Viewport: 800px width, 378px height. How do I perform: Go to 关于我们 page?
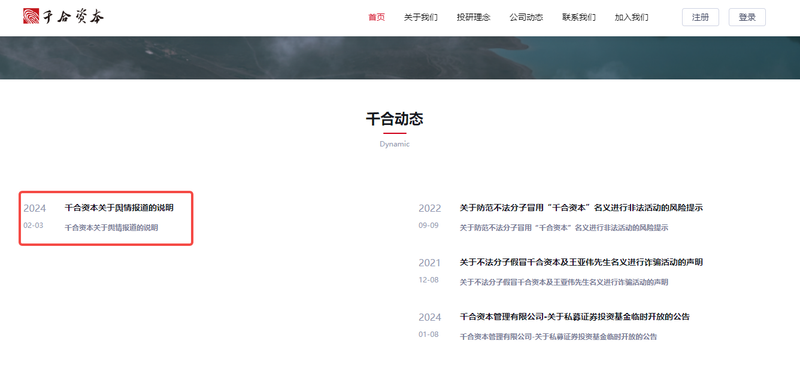click(420, 17)
